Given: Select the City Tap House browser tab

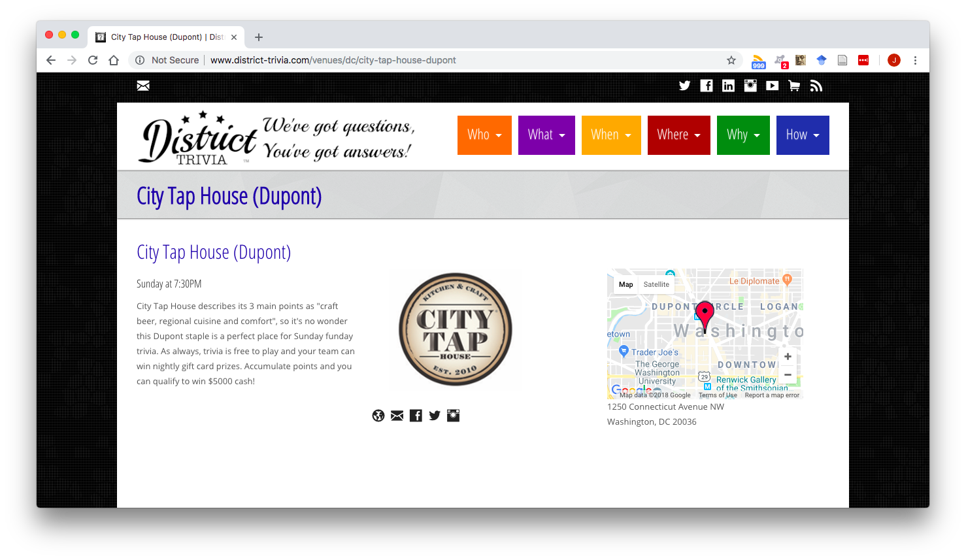Looking at the screenshot, I should pyautogui.click(x=167, y=37).
